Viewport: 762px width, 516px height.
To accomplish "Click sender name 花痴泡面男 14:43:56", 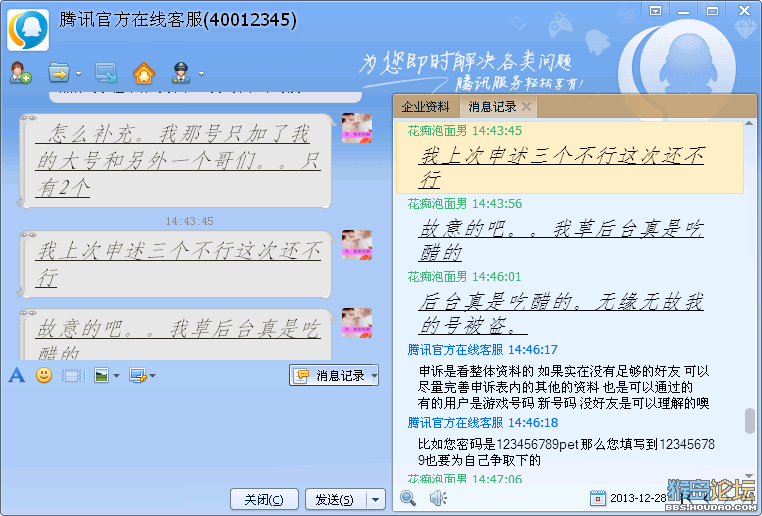I will [465, 204].
